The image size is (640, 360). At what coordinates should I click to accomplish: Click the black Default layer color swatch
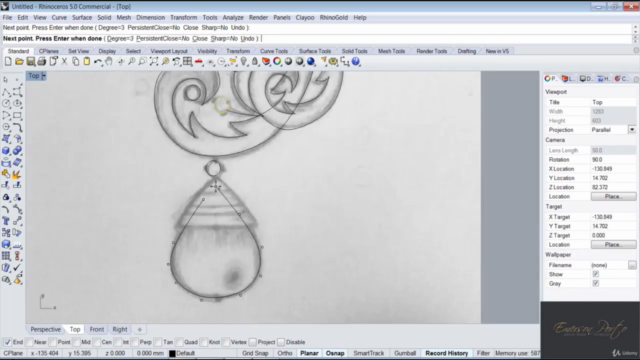click(172, 354)
